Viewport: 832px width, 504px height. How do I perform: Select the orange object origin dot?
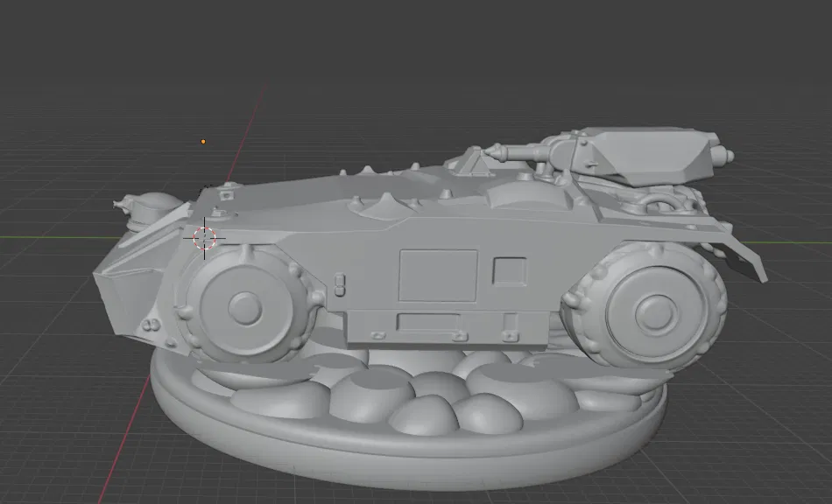click(203, 142)
